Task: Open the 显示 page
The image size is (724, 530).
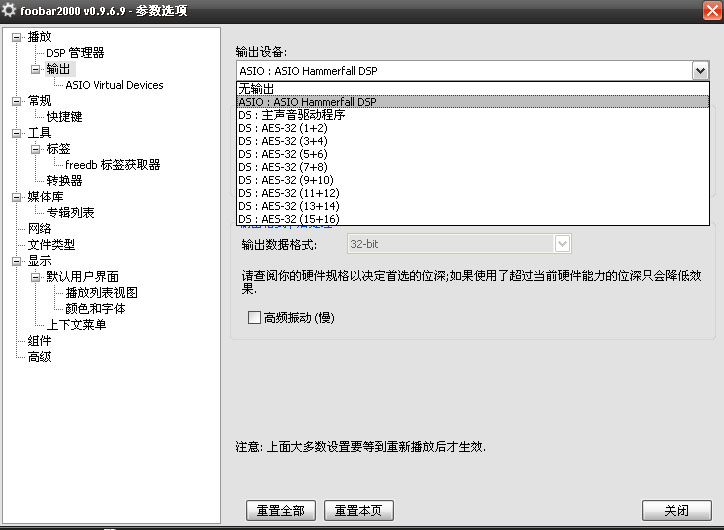Action: 39,261
